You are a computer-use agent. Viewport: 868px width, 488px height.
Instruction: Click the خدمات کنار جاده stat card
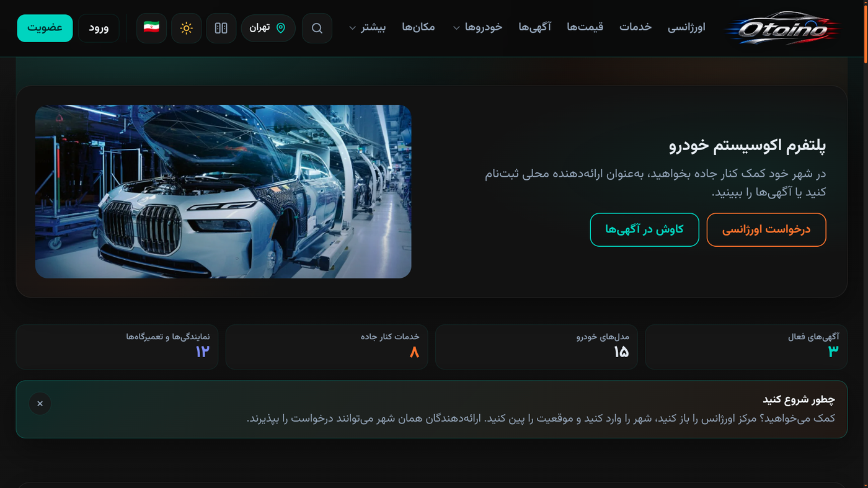(327, 347)
